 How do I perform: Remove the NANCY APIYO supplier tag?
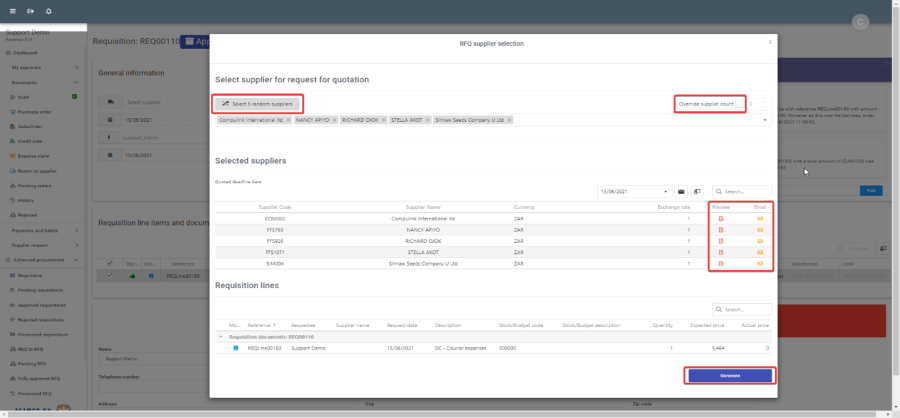[x=331, y=120]
